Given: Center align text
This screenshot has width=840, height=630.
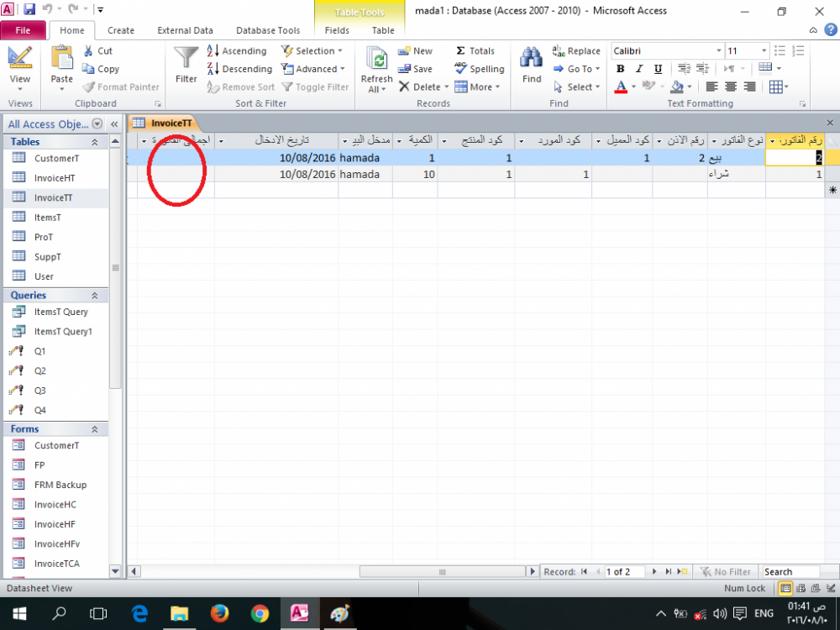Looking at the screenshot, I should pyautogui.click(x=731, y=87).
